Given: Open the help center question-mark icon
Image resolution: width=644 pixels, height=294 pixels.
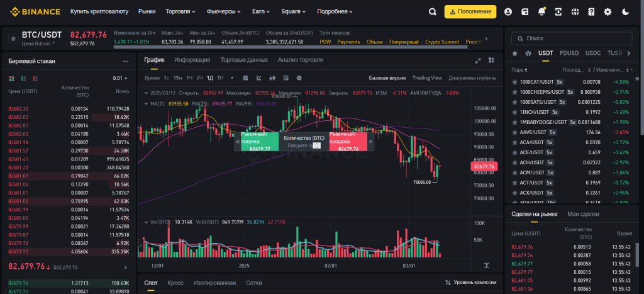Looking at the screenshot, I should (591, 12).
